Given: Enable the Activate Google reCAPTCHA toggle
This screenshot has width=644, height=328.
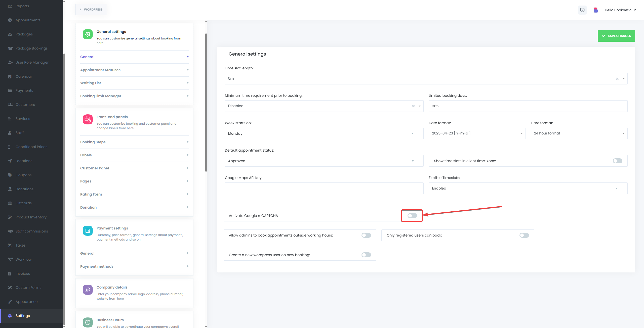Looking at the screenshot, I should tap(412, 216).
